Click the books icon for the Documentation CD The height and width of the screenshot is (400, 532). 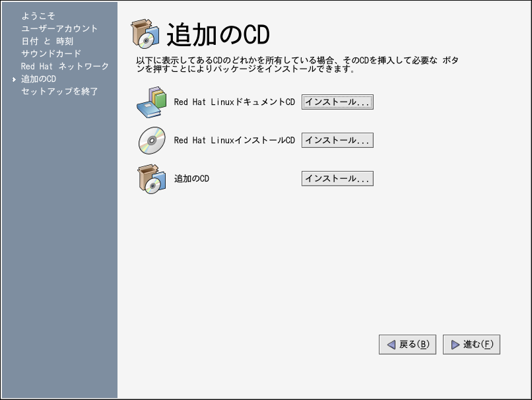pos(152,102)
